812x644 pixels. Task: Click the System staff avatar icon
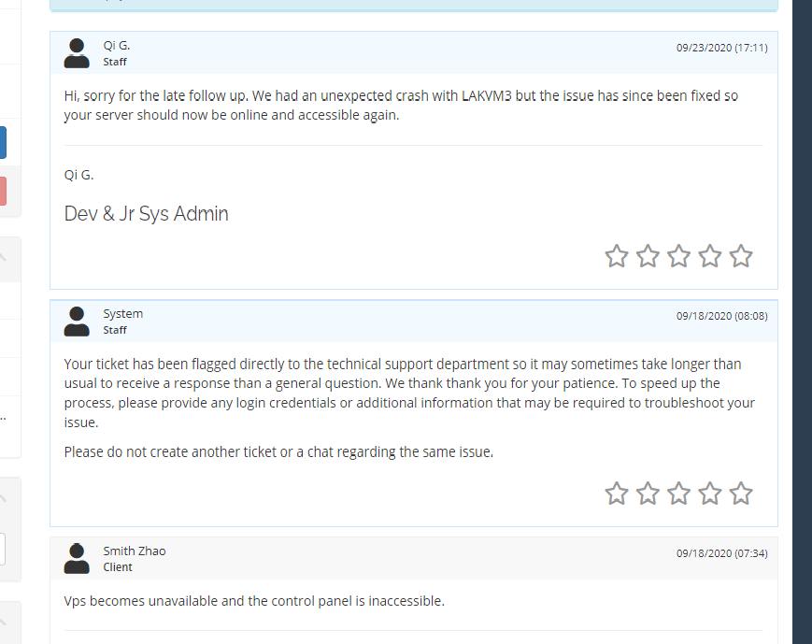click(x=77, y=321)
